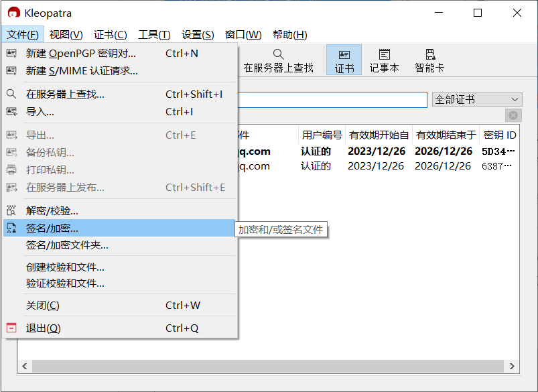This screenshot has width=538, height=392.
Task: Open the 设置(S) menu
Action: tap(198, 35)
